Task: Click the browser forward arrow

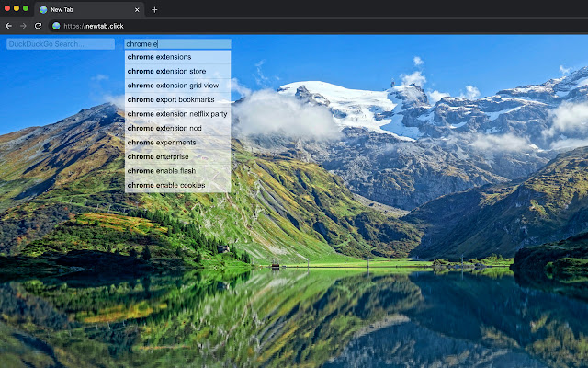Action: point(23,26)
